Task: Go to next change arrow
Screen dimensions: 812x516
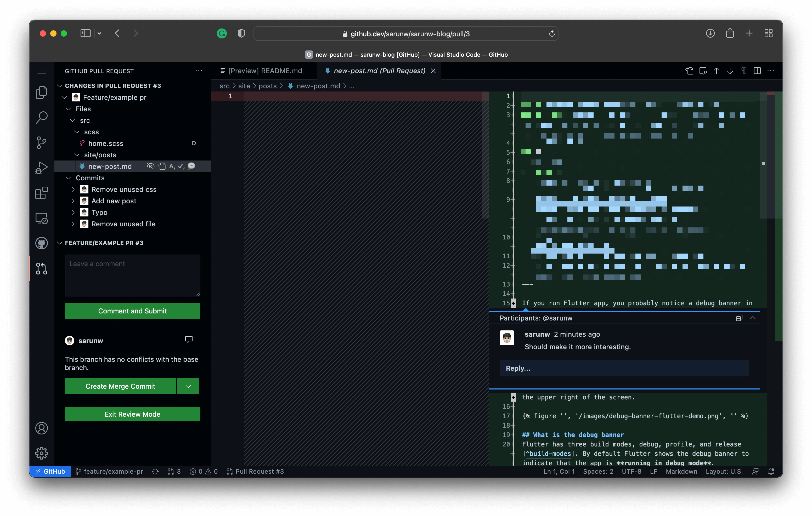Action: (730, 71)
